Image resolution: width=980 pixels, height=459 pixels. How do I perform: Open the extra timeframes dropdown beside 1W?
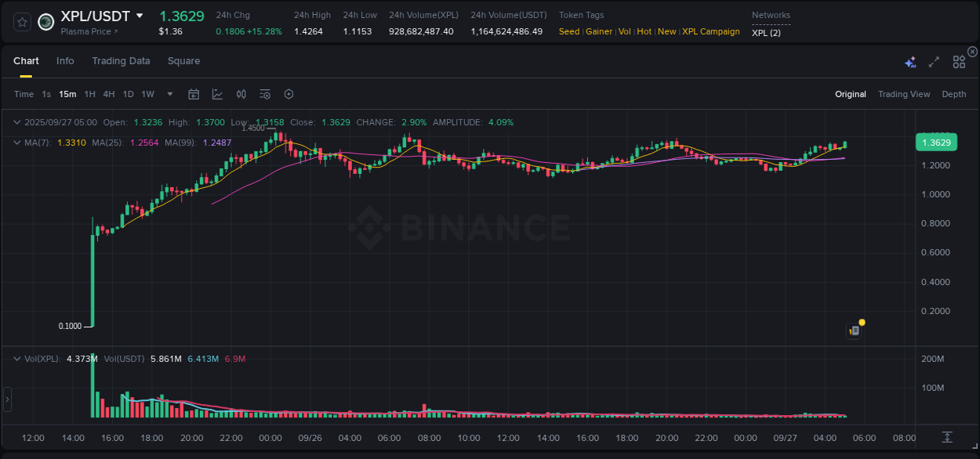coord(169,93)
